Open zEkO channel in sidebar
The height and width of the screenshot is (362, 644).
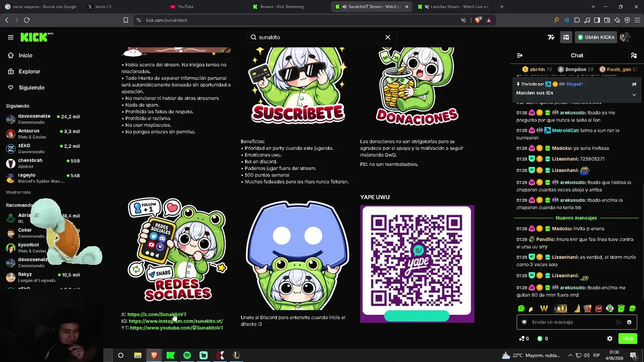click(43, 148)
